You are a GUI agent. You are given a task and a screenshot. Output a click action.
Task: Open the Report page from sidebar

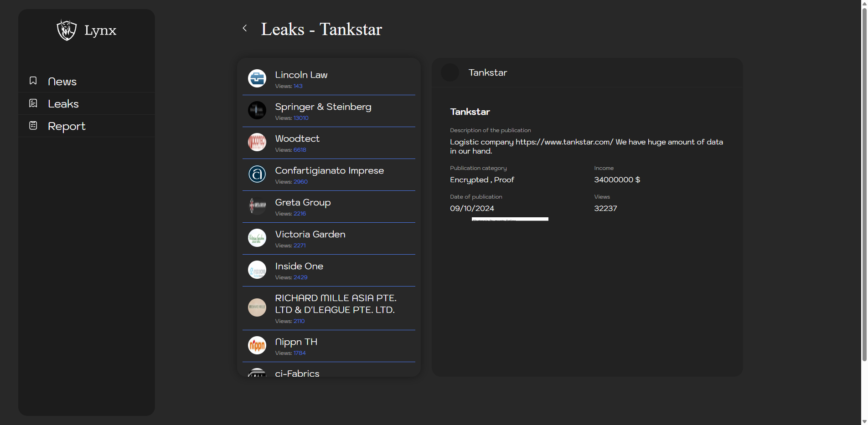[x=67, y=126]
